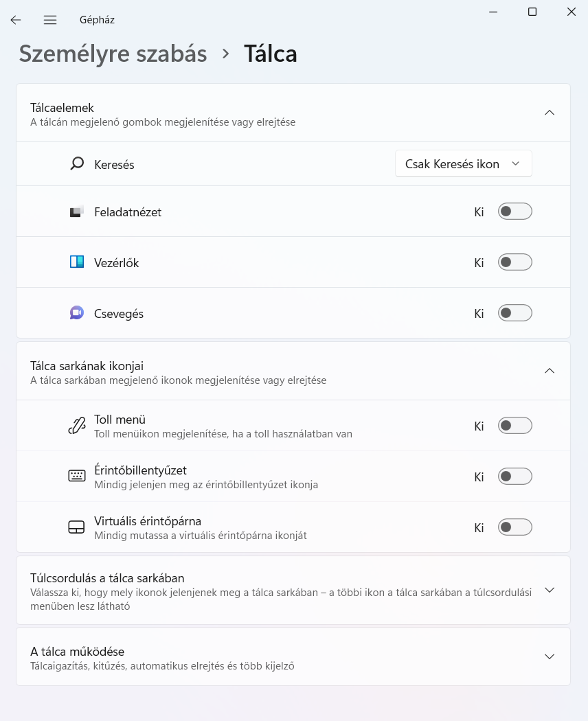Click the Toll menü pen icon
Image resolution: width=588 pixels, height=721 pixels.
coord(77,426)
